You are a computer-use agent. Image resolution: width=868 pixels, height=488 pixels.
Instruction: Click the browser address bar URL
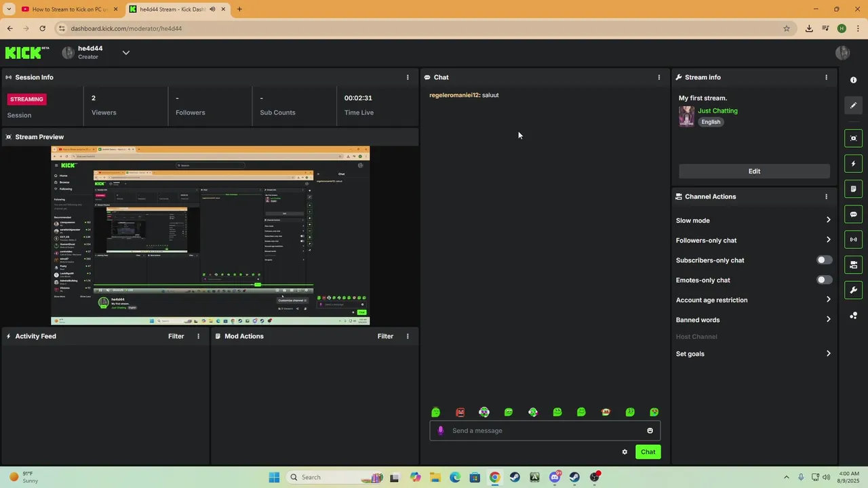(x=126, y=28)
